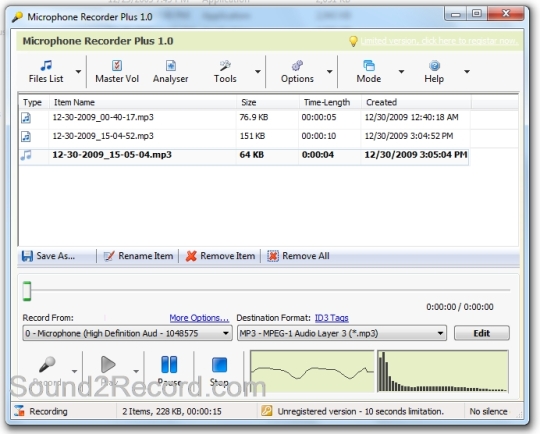Click music note icon for 15-05-04.mp3 row
The image size is (540, 434).
tap(26, 155)
